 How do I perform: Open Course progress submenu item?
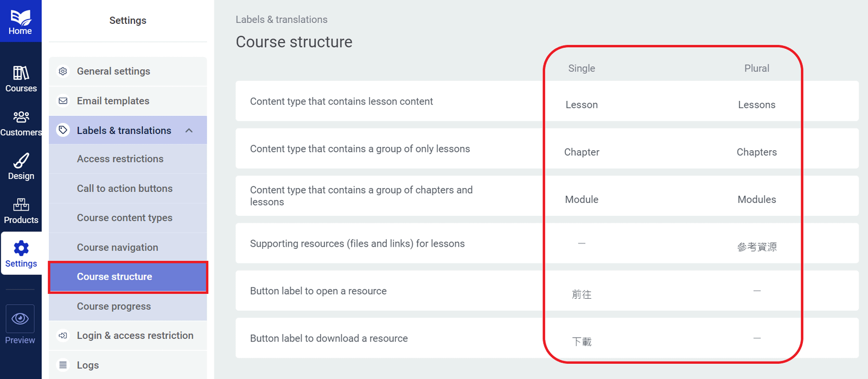pos(128,306)
